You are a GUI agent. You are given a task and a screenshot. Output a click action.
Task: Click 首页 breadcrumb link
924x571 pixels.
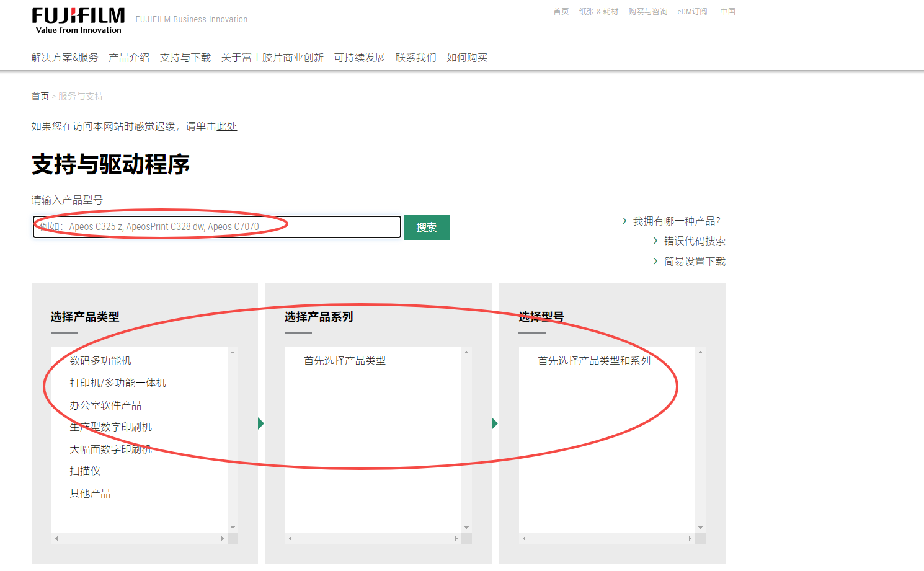click(x=40, y=97)
